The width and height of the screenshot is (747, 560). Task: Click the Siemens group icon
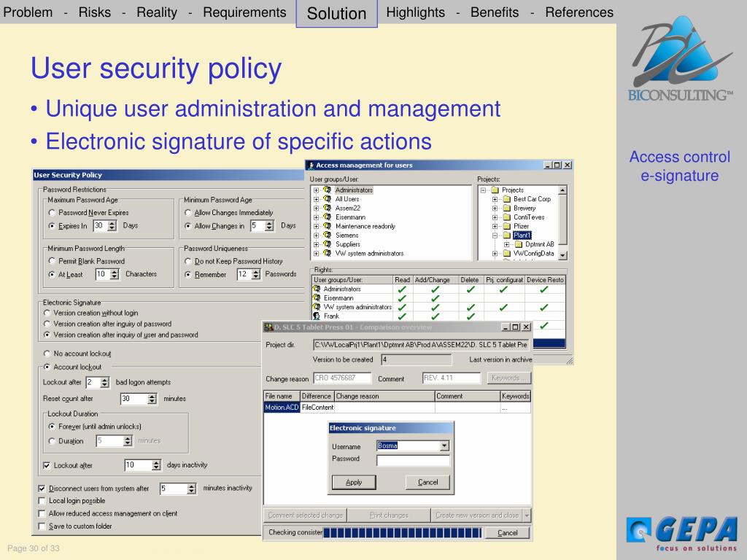click(328, 235)
